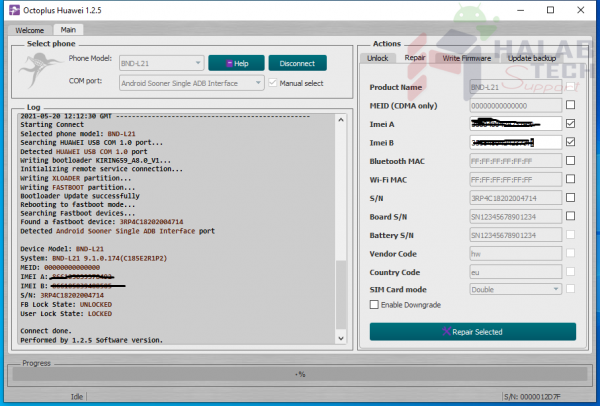
Task: Click the SIM Card mode checkbox
Action: pos(570,289)
